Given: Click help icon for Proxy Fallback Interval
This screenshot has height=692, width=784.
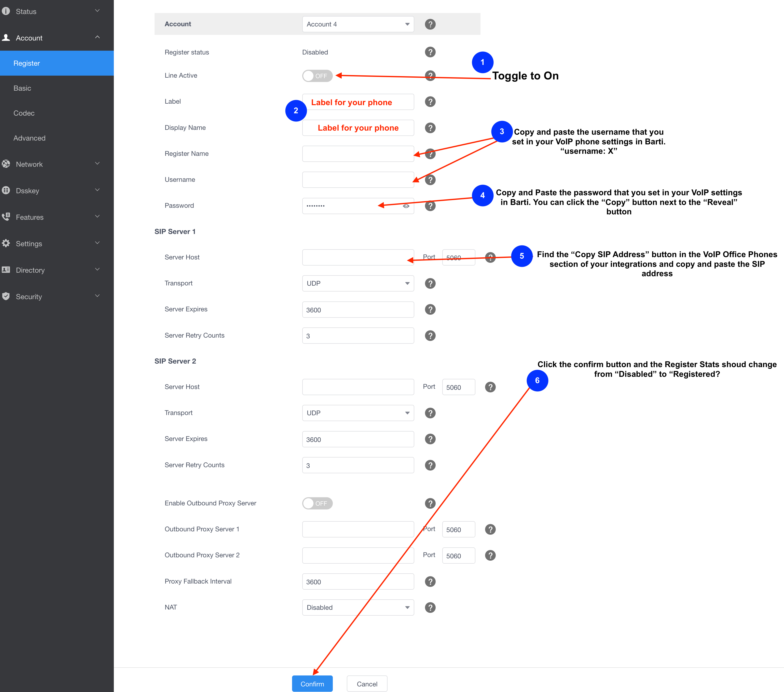Looking at the screenshot, I should 430,582.
